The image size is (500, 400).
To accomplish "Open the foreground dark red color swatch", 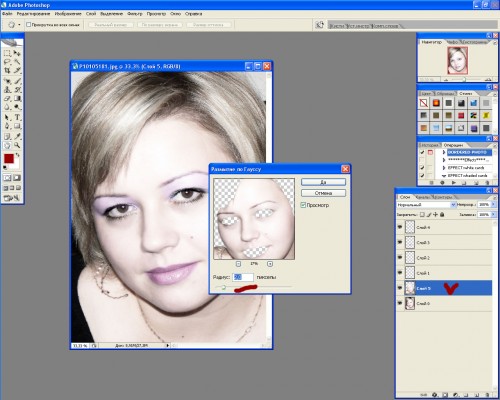I will coord(9,158).
